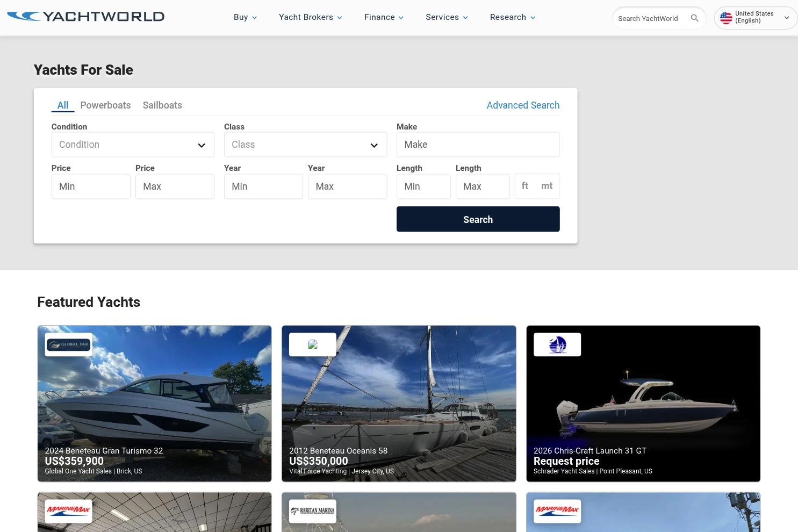Switch to the Sailboats tab

point(162,105)
